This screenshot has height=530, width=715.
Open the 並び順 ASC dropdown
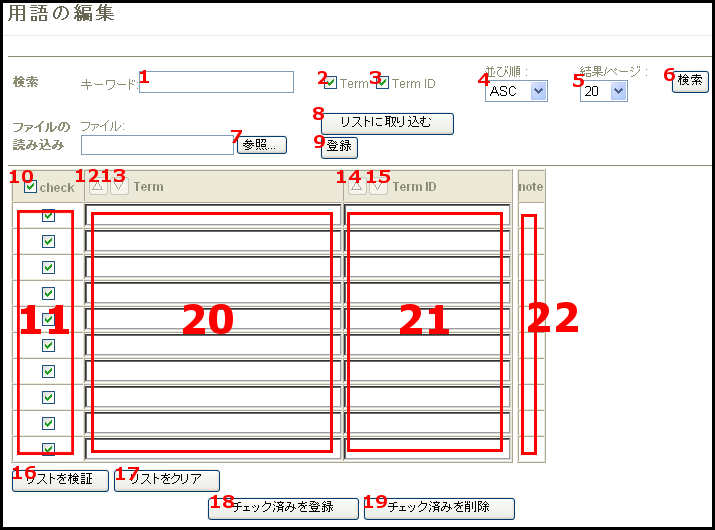(516, 91)
